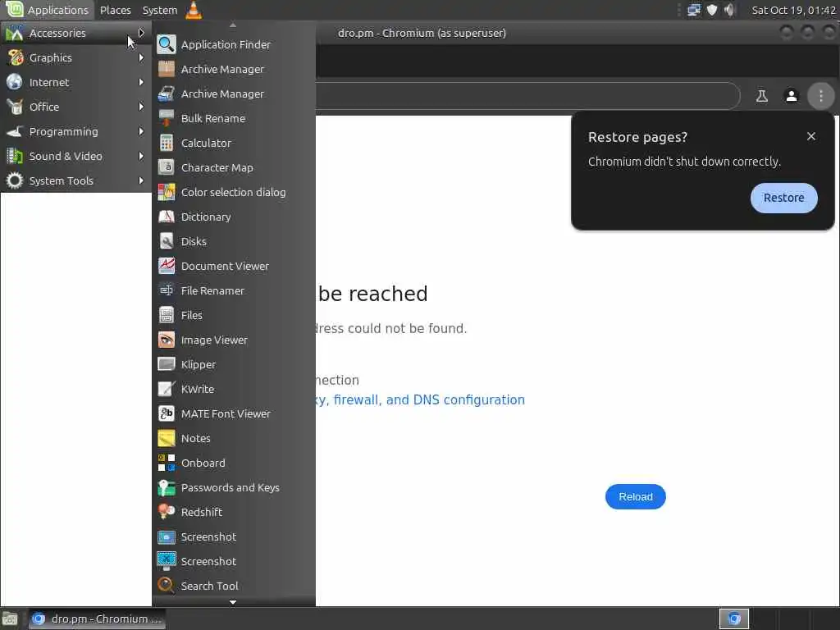Viewport: 840px width, 630px height.
Task: Close the Restore pages popup
Action: pyautogui.click(x=811, y=136)
